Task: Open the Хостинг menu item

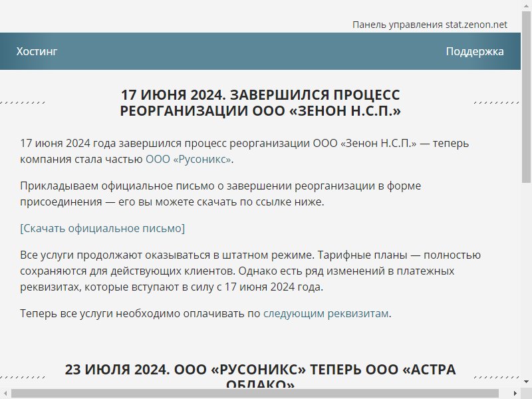Action: click(x=37, y=51)
